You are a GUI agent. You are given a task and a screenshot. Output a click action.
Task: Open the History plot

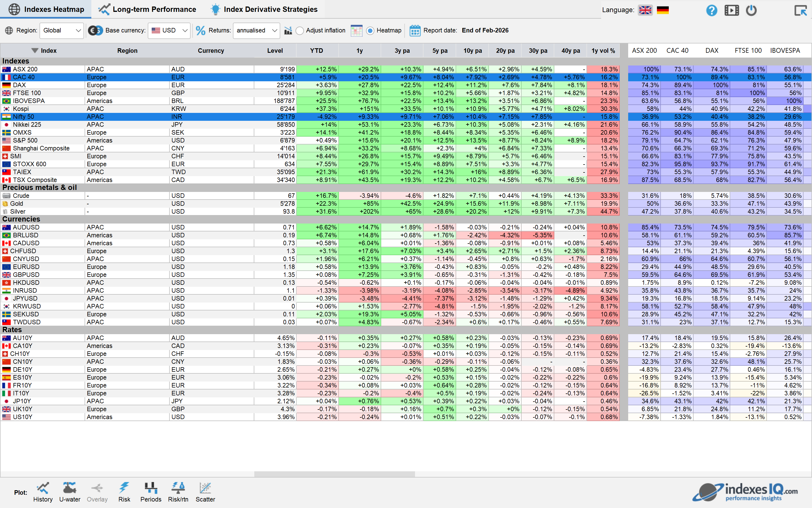[x=43, y=492]
